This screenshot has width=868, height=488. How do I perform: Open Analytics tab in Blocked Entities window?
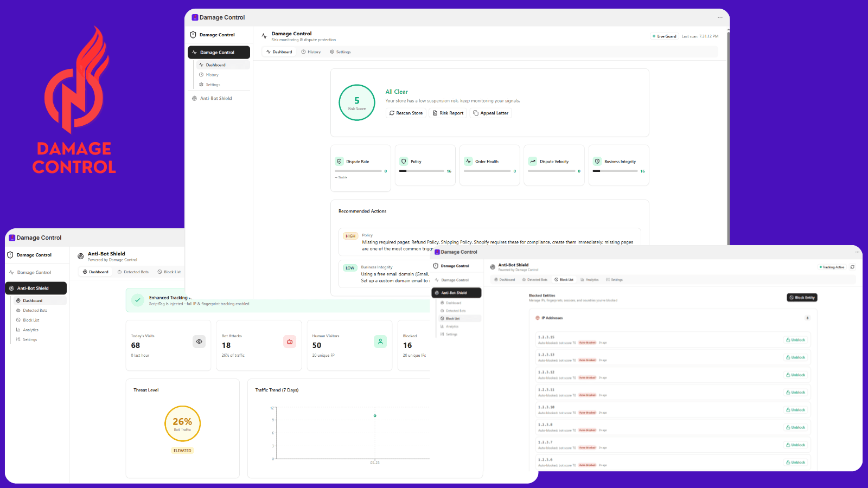click(590, 280)
